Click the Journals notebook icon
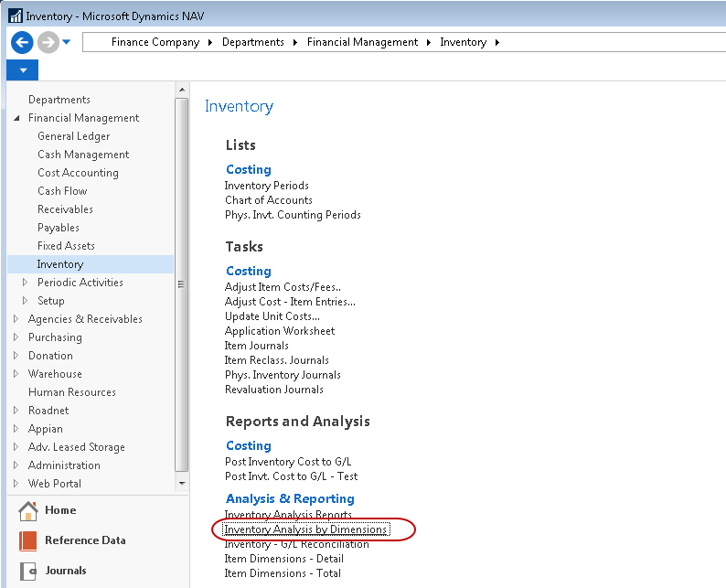The image size is (726, 588). tap(27, 571)
